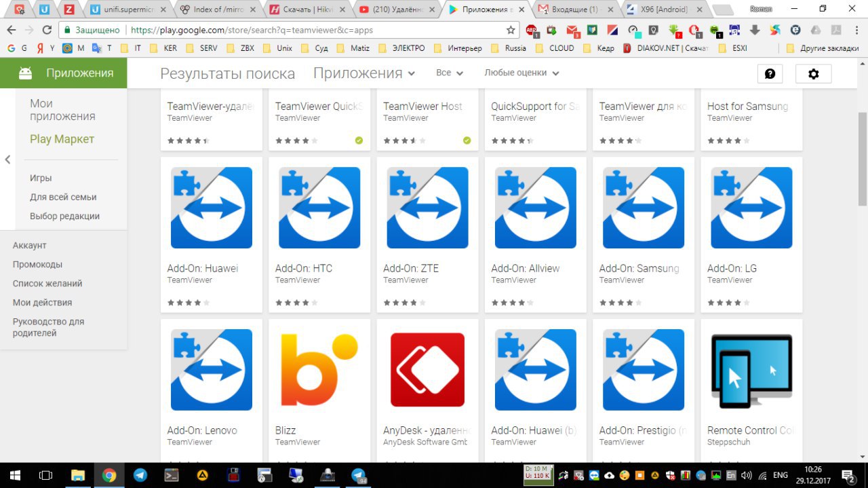This screenshot has width=868, height=488.
Task: Open Аккаунт in the sidebar
Action: coord(30,245)
